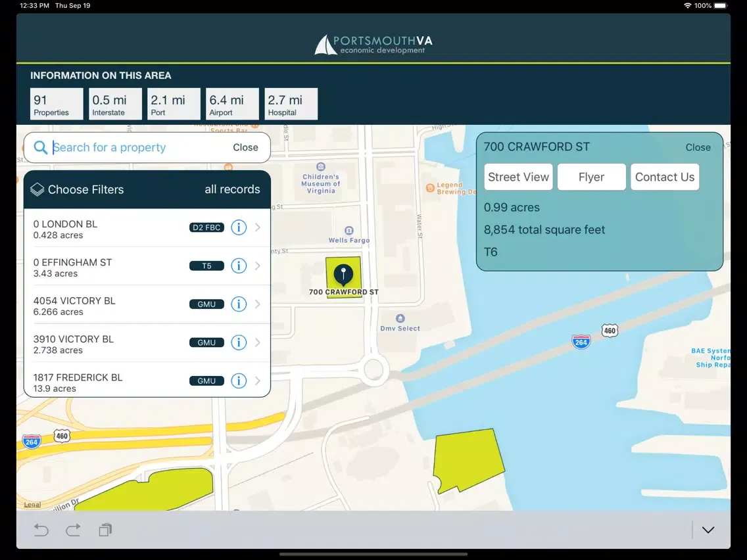This screenshot has width=747, height=560.
Task: Expand the 3910 VICTORY BL row chevron
Action: [258, 342]
